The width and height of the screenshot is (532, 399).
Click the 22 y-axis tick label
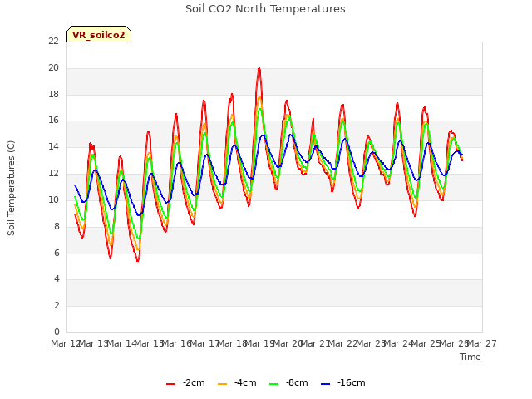53,41
